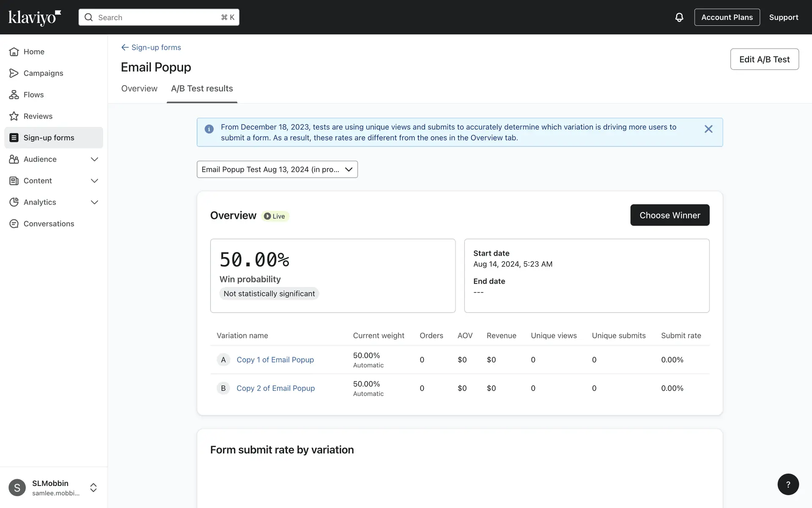Screen dimensions: 812x508
Task: Open Home from sidebar icon
Action: pos(14,52)
